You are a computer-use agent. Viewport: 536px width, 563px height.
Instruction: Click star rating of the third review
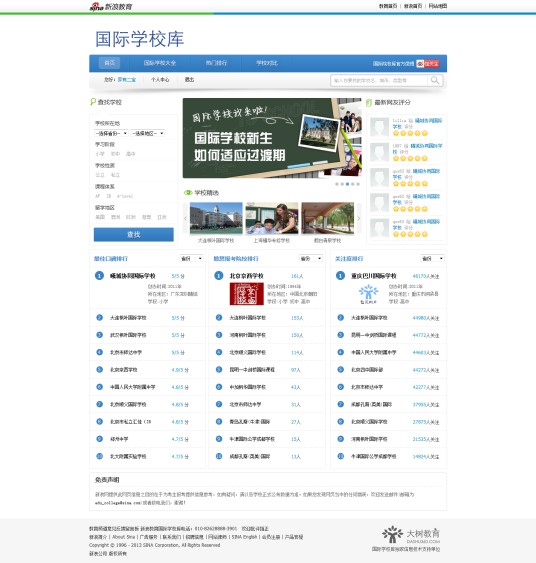pos(410,183)
